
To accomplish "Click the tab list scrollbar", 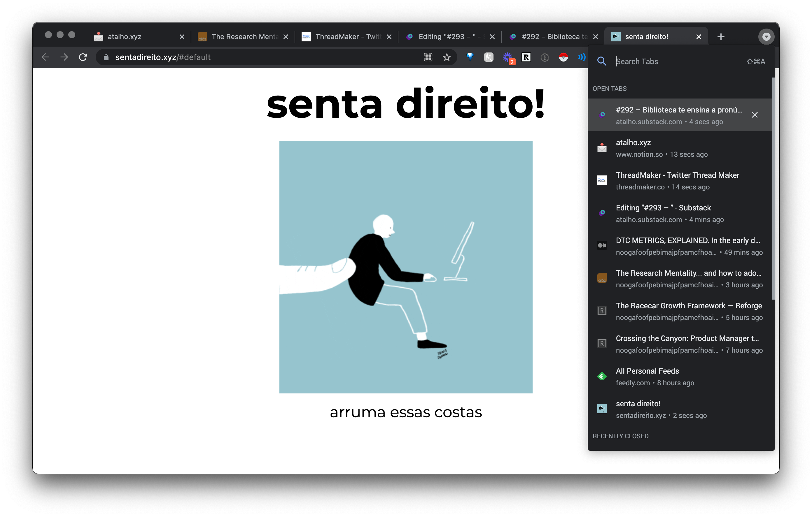I will pos(773,189).
